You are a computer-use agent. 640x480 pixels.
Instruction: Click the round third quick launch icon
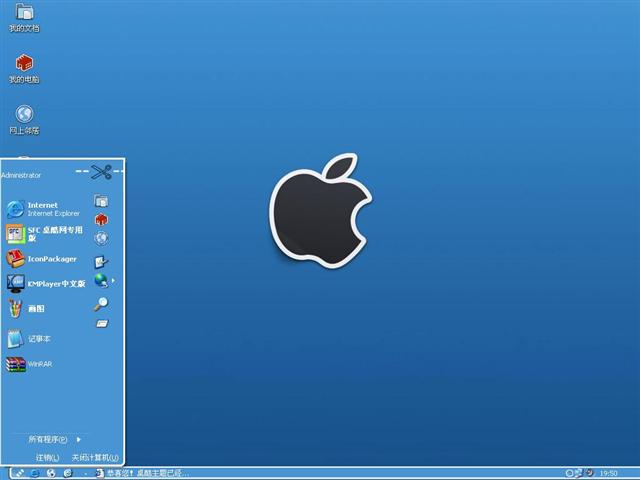(68, 473)
